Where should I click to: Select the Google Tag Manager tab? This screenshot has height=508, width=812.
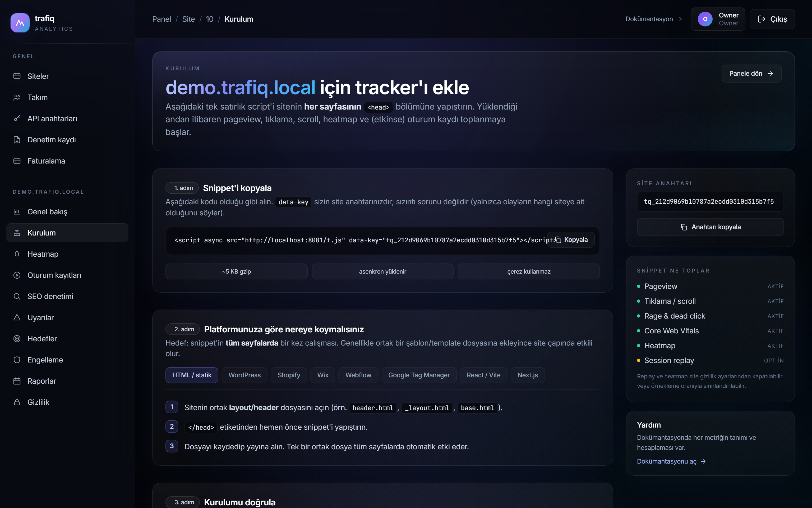coord(419,375)
